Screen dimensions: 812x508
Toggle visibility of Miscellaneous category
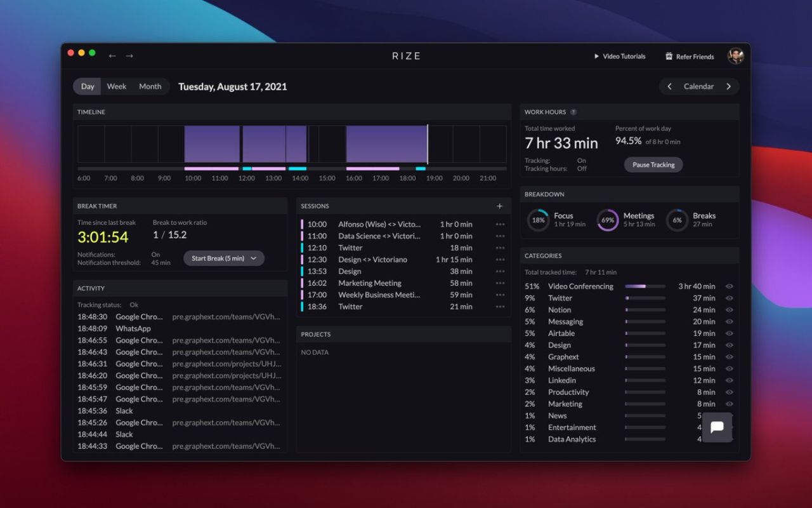click(x=730, y=368)
